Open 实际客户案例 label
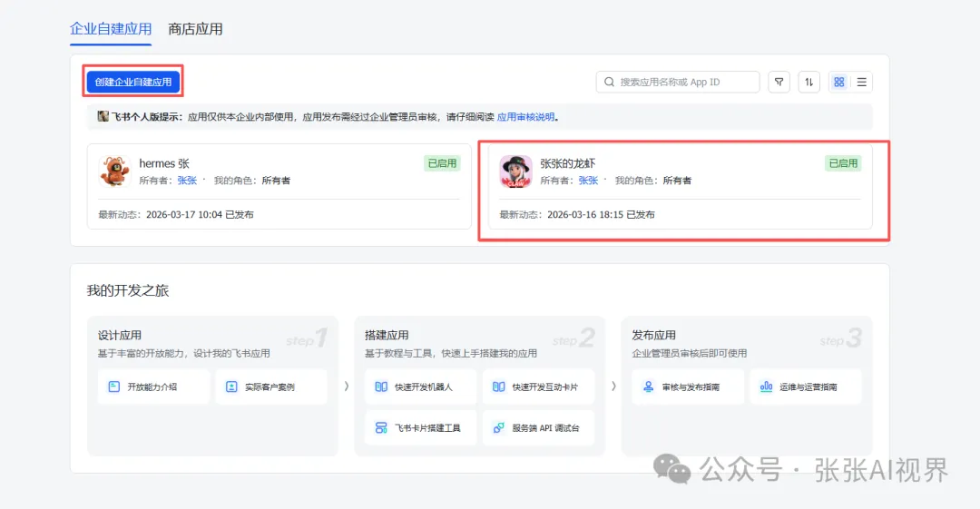This screenshot has height=509, width=980. point(269,387)
